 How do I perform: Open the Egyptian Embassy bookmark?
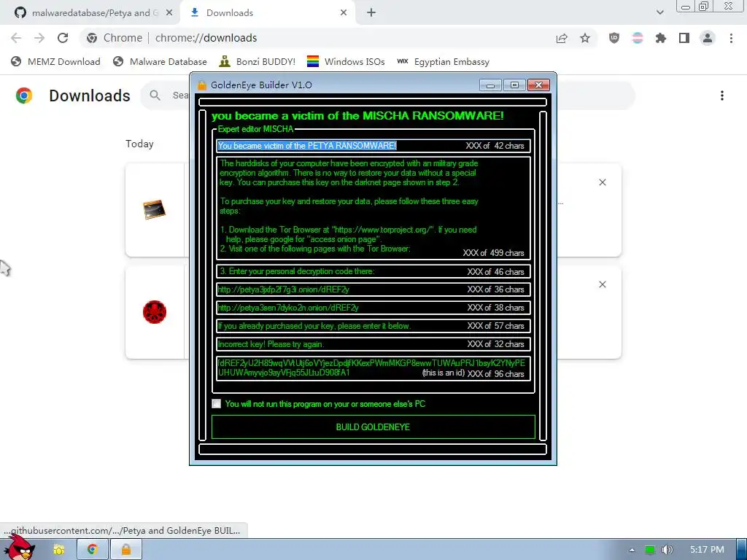(443, 61)
